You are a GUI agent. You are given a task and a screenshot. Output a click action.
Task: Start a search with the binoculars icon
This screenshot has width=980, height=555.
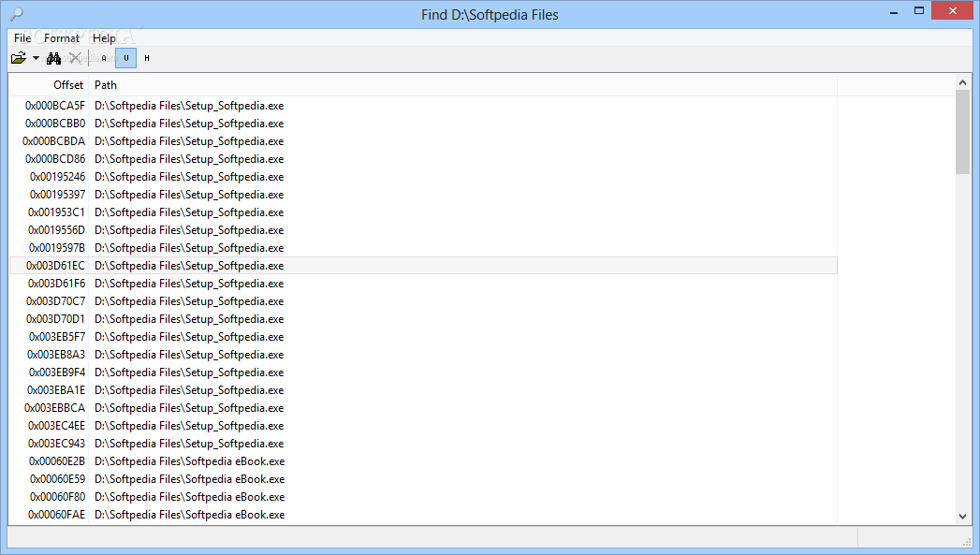[x=53, y=58]
